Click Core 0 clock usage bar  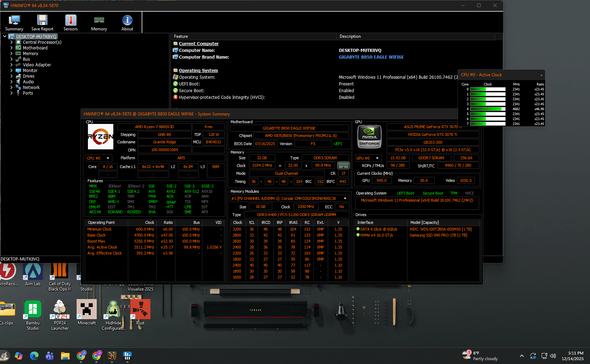[x=488, y=89]
